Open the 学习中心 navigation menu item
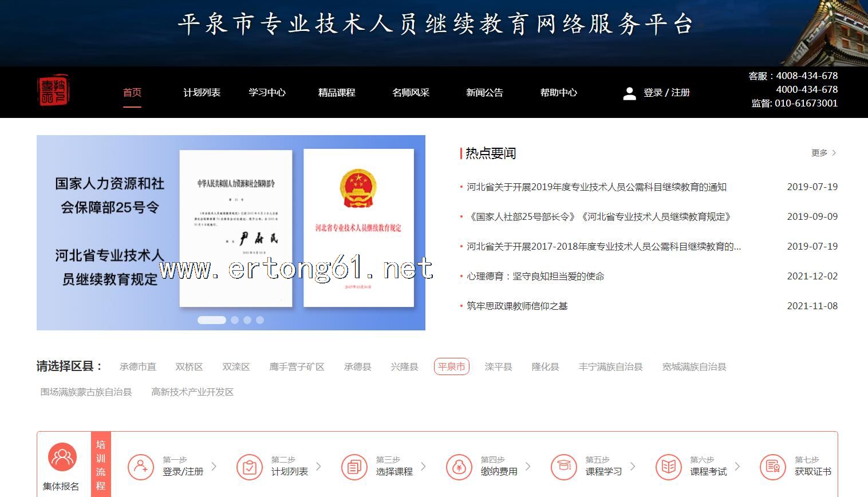Image resolution: width=868 pixels, height=497 pixels. point(267,93)
